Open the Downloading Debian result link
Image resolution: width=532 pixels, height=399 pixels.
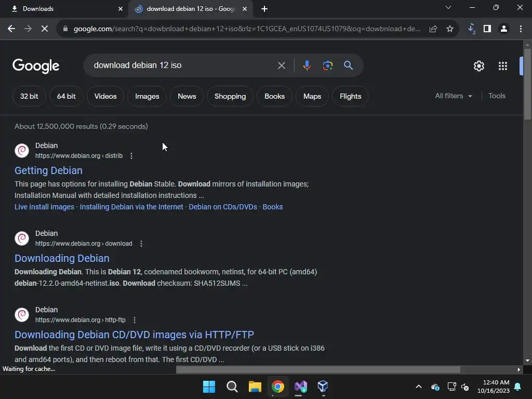click(62, 259)
